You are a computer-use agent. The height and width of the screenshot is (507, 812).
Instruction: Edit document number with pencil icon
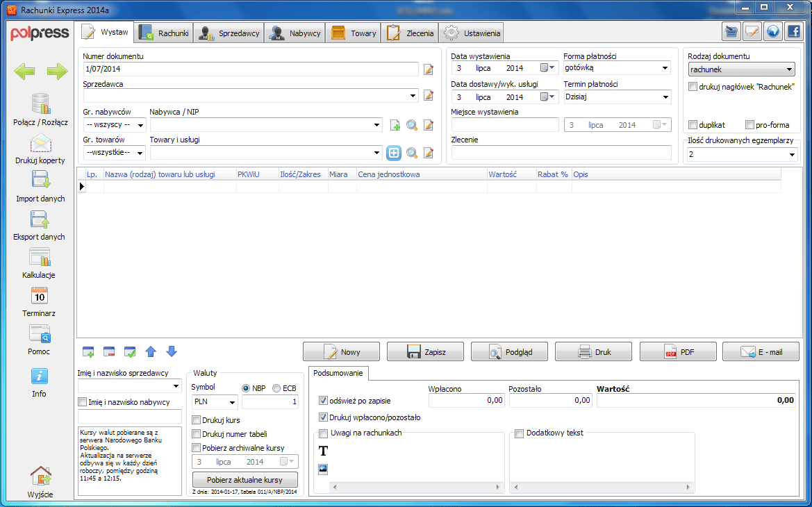(429, 69)
